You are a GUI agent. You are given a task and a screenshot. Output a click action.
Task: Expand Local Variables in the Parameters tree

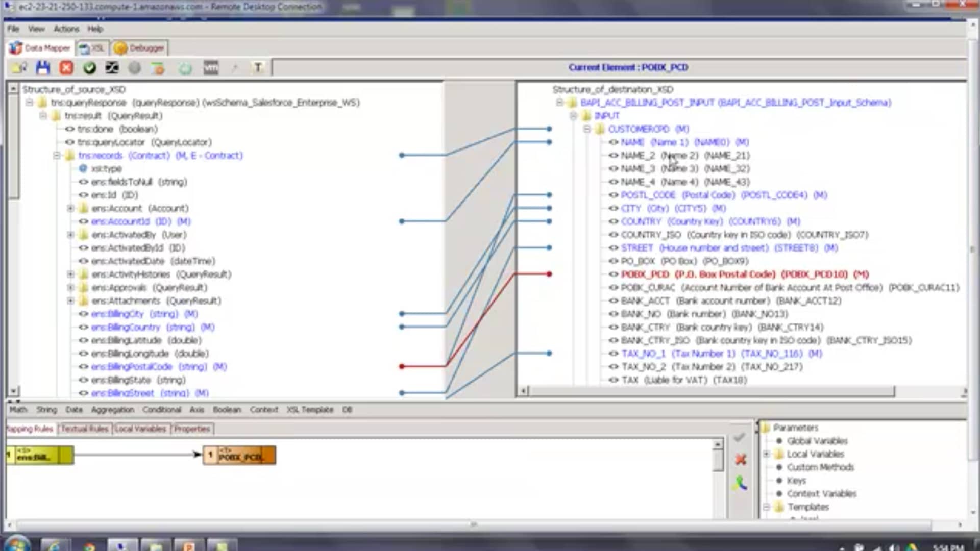766,454
